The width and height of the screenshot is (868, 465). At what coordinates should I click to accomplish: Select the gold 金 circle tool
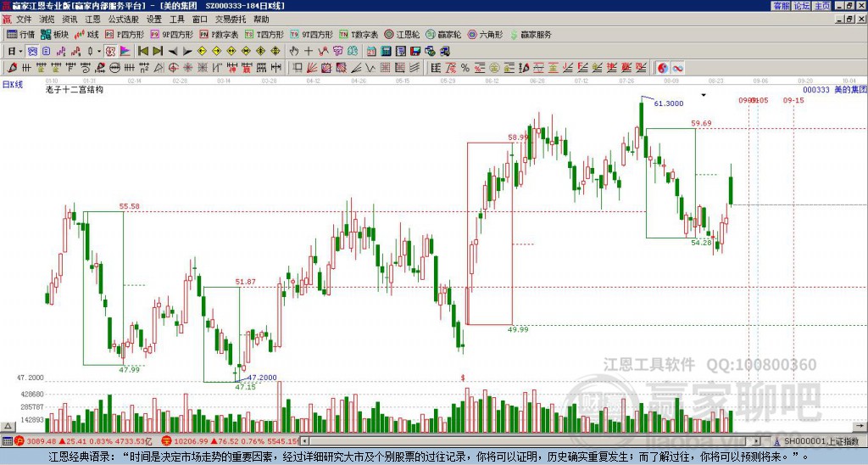tap(494, 68)
